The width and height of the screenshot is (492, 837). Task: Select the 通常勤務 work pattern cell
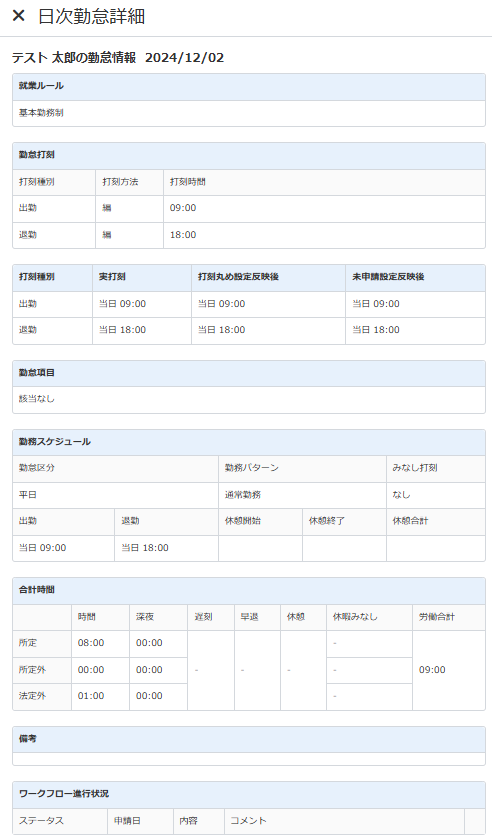[x=243, y=495]
